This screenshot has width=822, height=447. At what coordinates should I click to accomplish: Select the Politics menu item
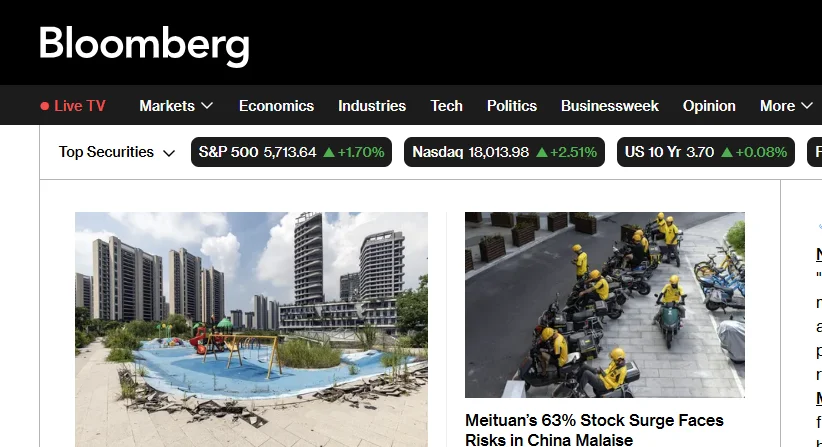tap(512, 106)
